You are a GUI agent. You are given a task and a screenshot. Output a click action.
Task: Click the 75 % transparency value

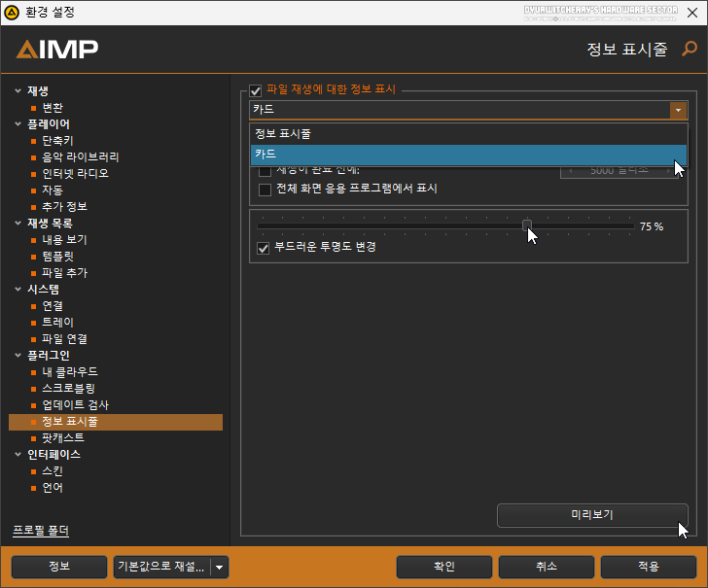pyautogui.click(x=652, y=226)
